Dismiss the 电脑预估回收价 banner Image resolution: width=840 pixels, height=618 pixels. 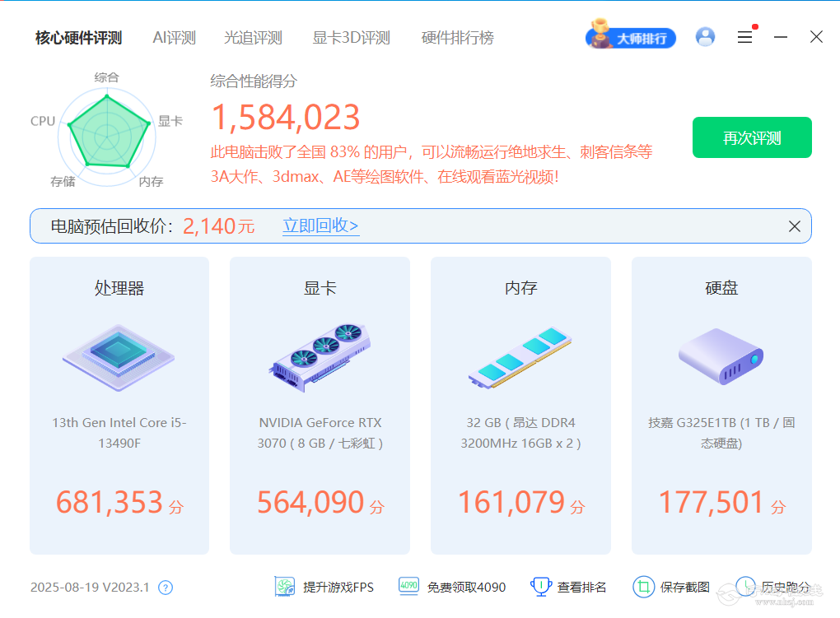coord(795,226)
